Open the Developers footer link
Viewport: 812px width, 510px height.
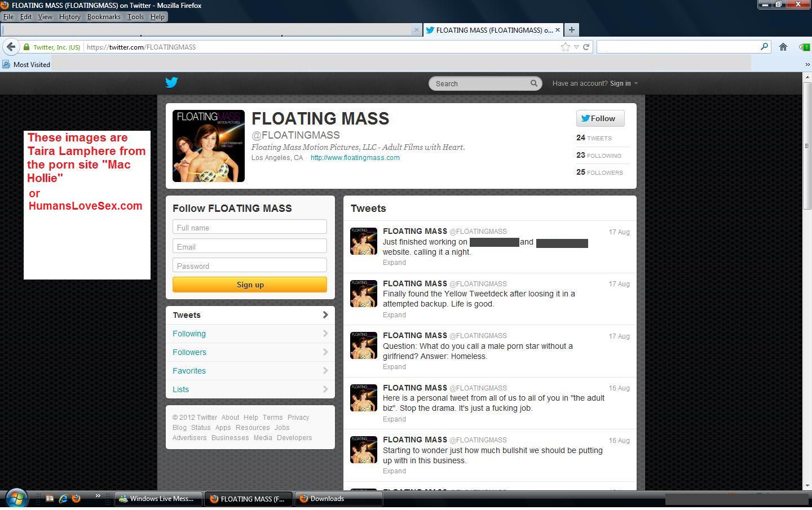[294, 438]
